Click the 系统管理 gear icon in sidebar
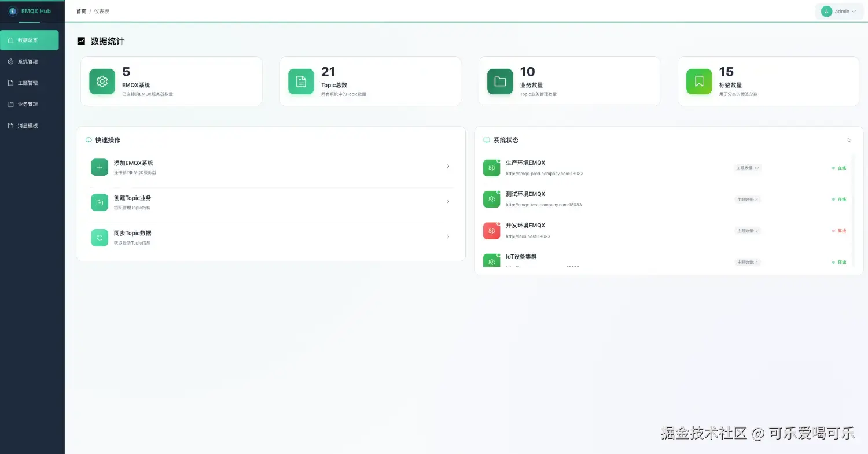868x454 pixels. [x=10, y=61]
